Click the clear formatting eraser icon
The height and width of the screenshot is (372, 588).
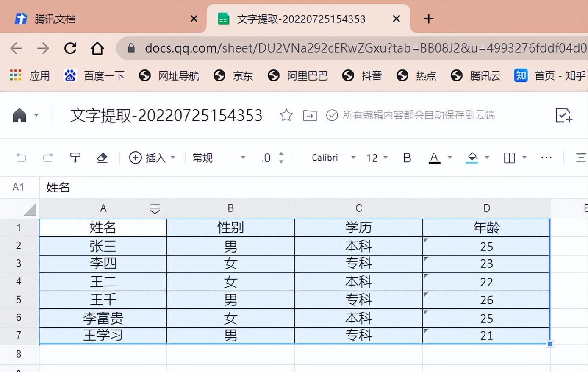[x=102, y=158]
